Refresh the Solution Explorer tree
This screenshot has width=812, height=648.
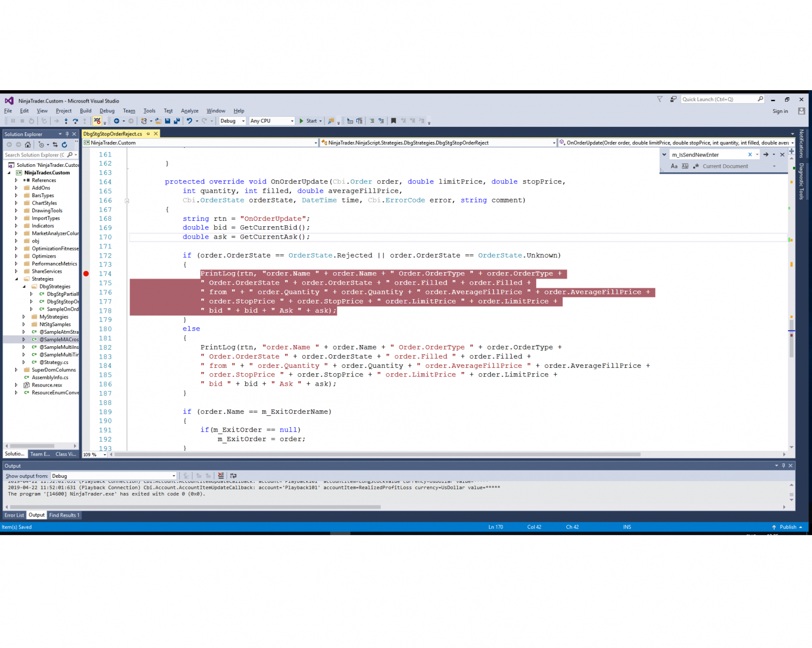64,145
